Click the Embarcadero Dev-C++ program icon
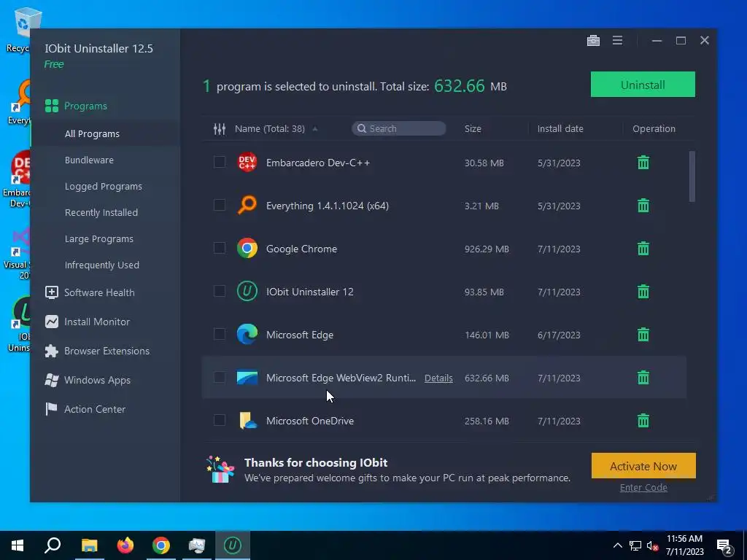 coord(247,163)
